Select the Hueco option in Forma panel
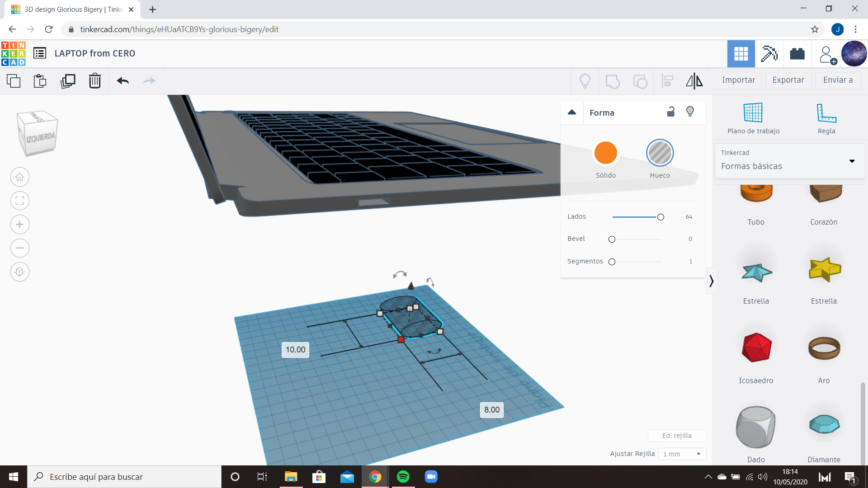This screenshot has width=868, height=488. pyautogui.click(x=660, y=153)
